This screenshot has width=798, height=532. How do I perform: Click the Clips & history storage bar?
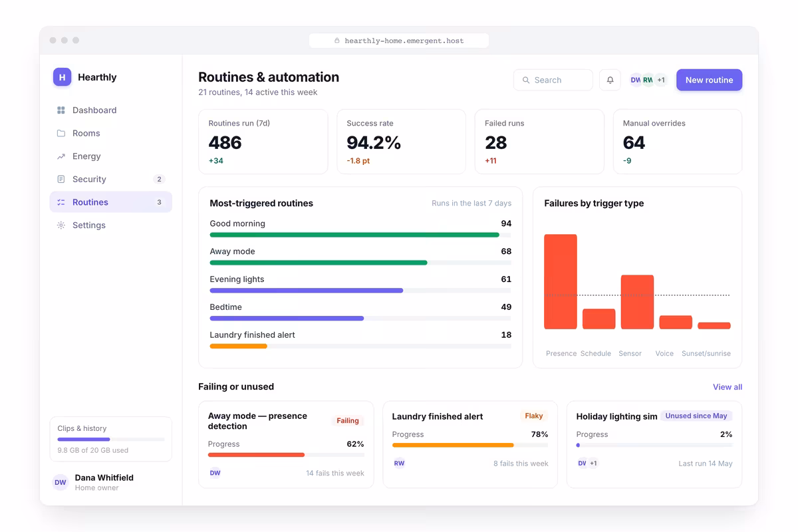[x=111, y=439]
